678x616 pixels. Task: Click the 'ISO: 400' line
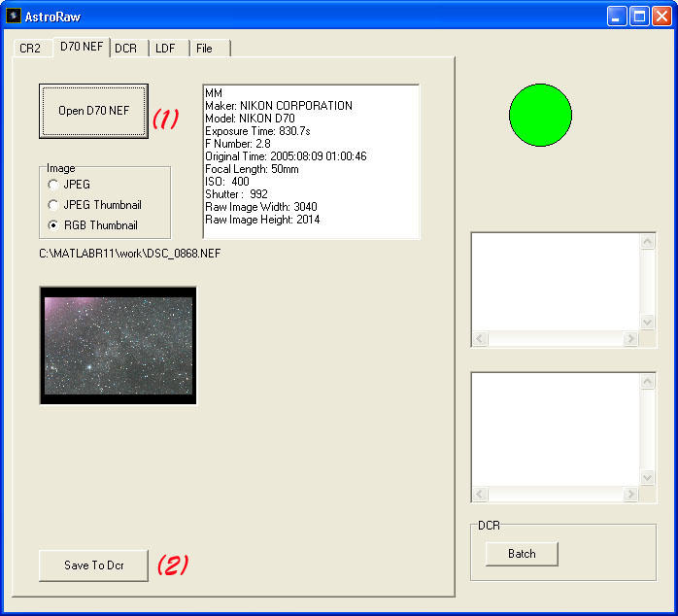[x=227, y=182]
